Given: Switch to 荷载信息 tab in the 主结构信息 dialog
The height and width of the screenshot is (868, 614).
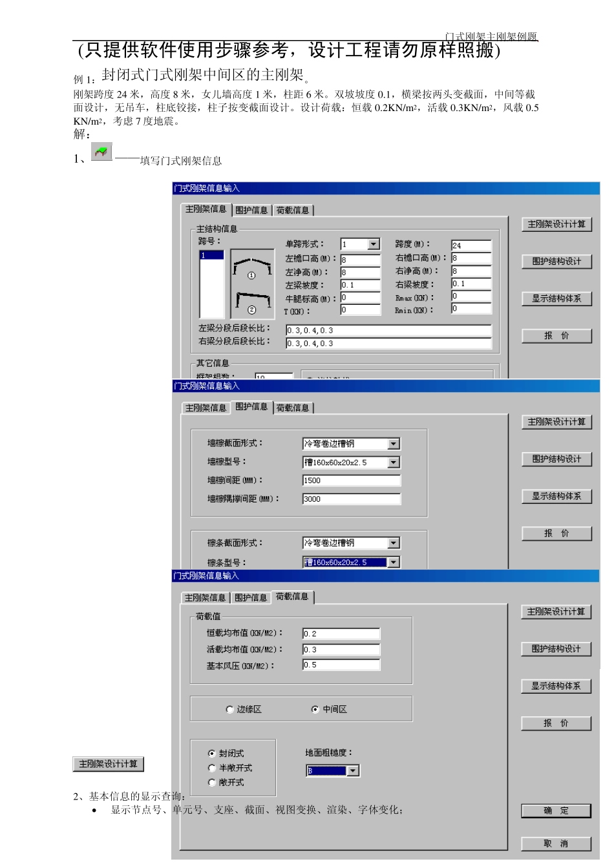Looking at the screenshot, I should (293, 210).
